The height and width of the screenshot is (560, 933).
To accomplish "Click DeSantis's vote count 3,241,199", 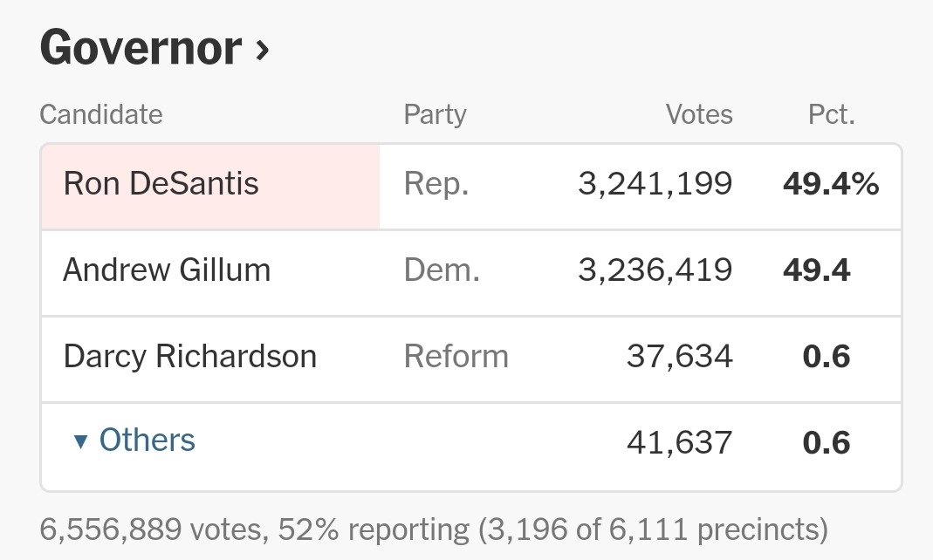I will (x=655, y=184).
